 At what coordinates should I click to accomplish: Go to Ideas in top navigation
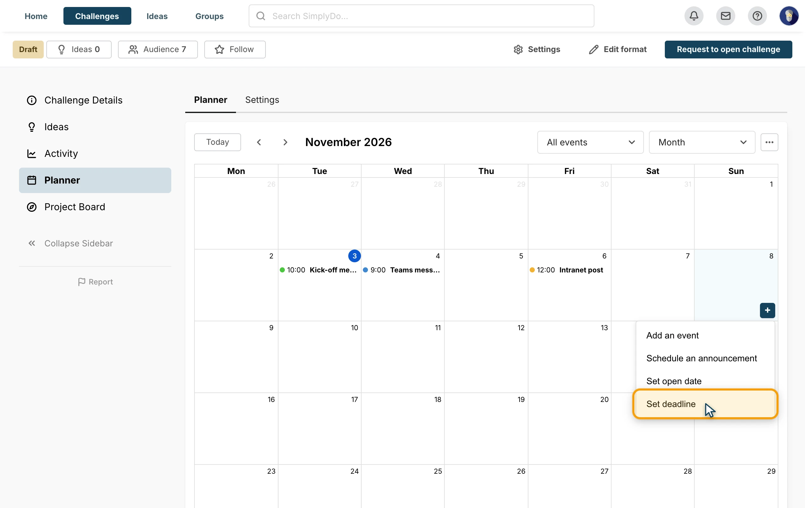[x=157, y=16]
